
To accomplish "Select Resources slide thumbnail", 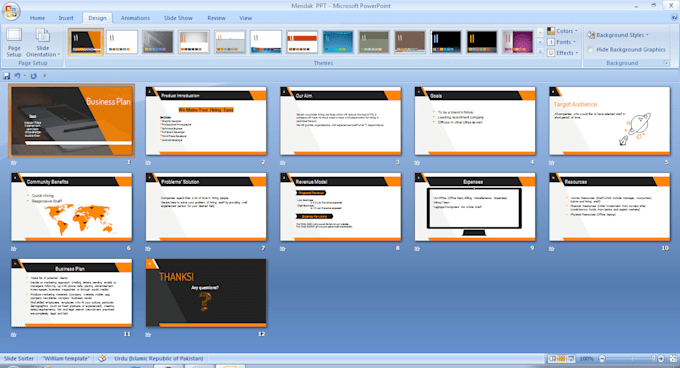I will 609,207.
